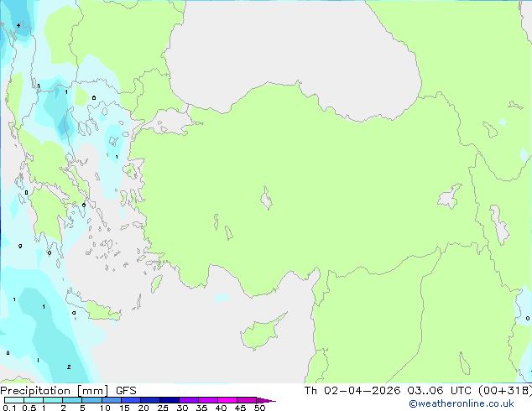532x411 pixels.
Task: Click the '30' legend tick label
Action: [182, 408]
